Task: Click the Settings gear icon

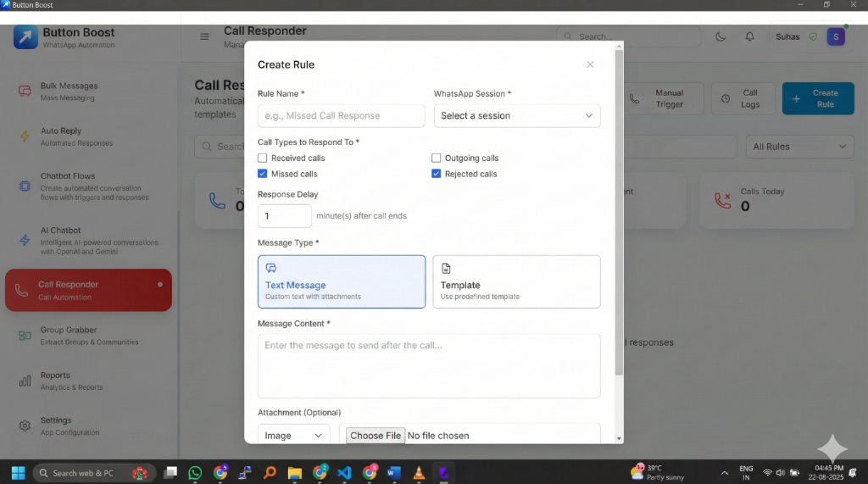Action: pyautogui.click(x=25, y=426)
